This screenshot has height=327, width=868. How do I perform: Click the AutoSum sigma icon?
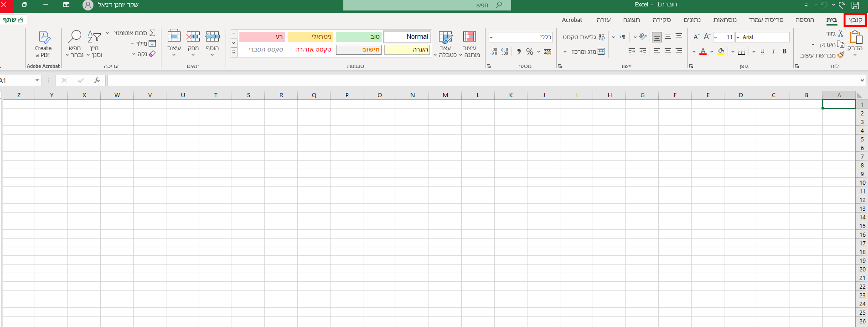pyautogui.click(x=152, y=33)
